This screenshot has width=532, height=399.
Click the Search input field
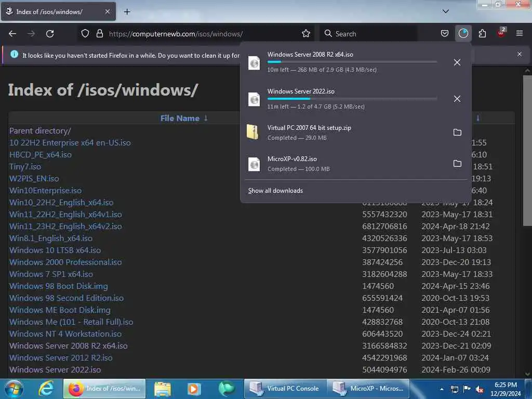[x=368, y=34]
